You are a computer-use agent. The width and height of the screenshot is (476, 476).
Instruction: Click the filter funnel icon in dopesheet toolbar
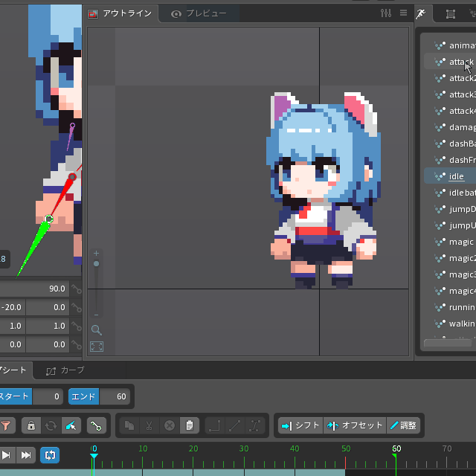pos(6,425)
